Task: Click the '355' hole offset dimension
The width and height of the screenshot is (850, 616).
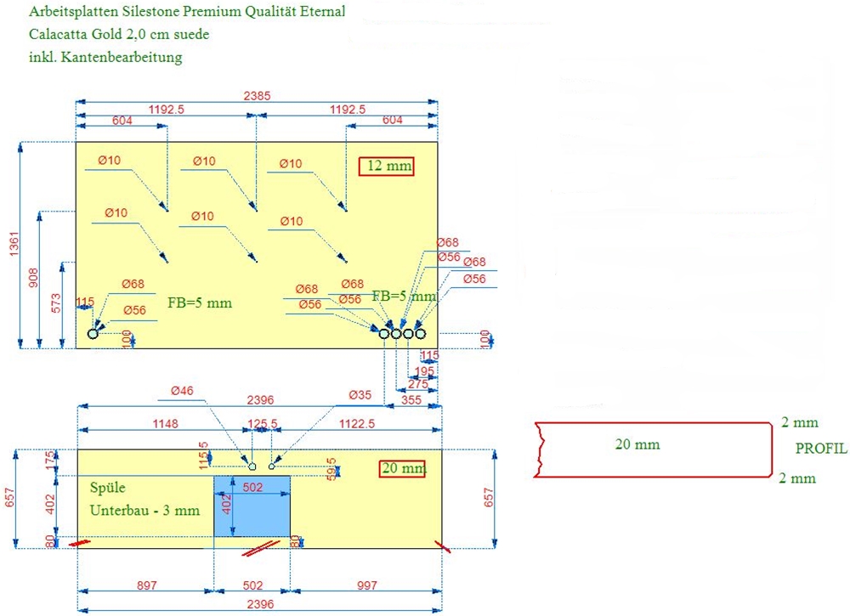Action: [x=411, y=400]
